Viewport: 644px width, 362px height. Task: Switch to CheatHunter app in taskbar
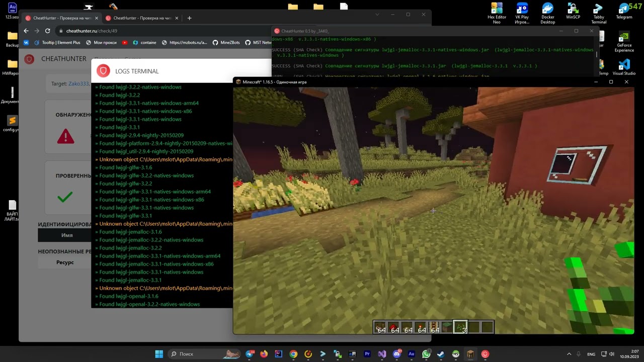(485, 354)
